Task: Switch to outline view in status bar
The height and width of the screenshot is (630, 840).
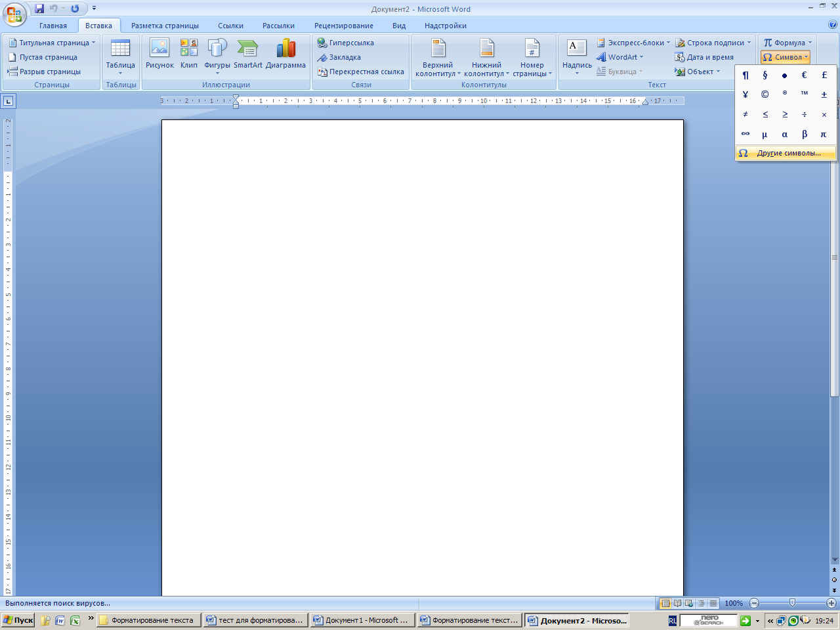Action: 701,603
